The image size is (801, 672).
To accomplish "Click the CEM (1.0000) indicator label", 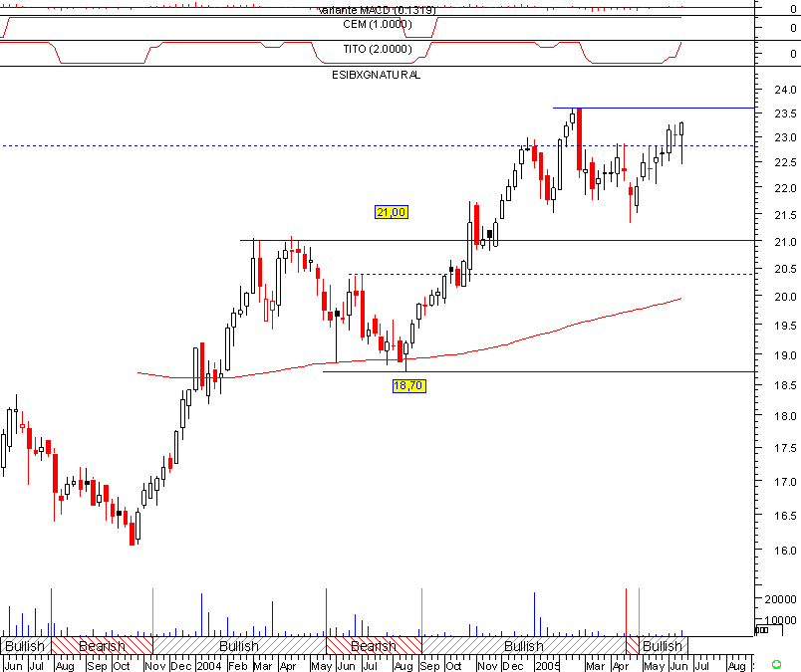I will [x=378, y=25].
